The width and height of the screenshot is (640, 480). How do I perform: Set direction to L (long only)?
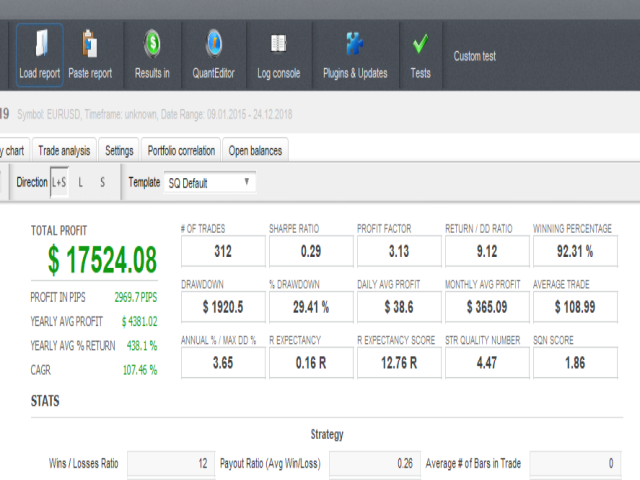click(80, 183)
